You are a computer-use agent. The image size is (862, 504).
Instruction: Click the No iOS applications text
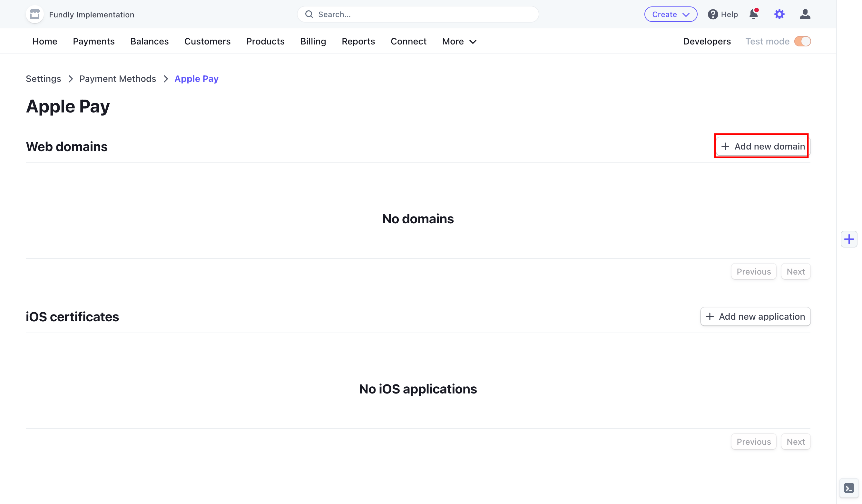418,389
